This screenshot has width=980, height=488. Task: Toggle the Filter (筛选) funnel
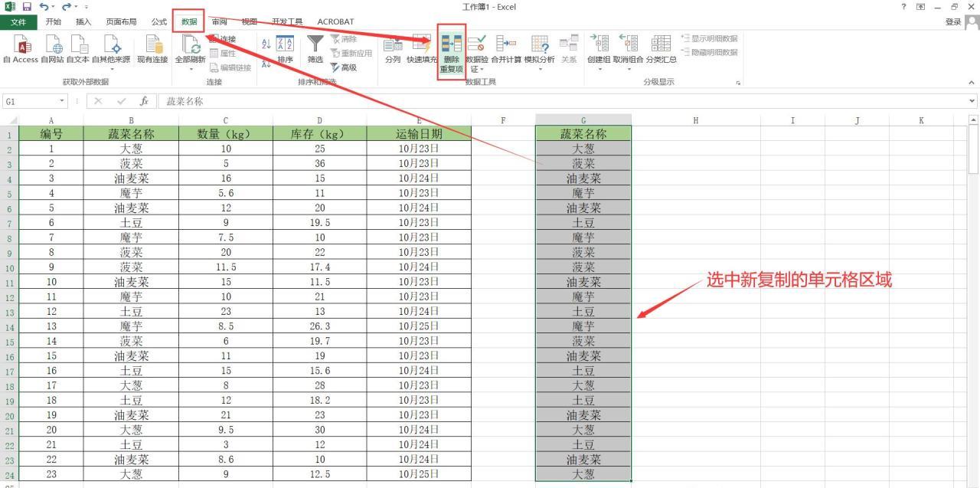[315, 51]
